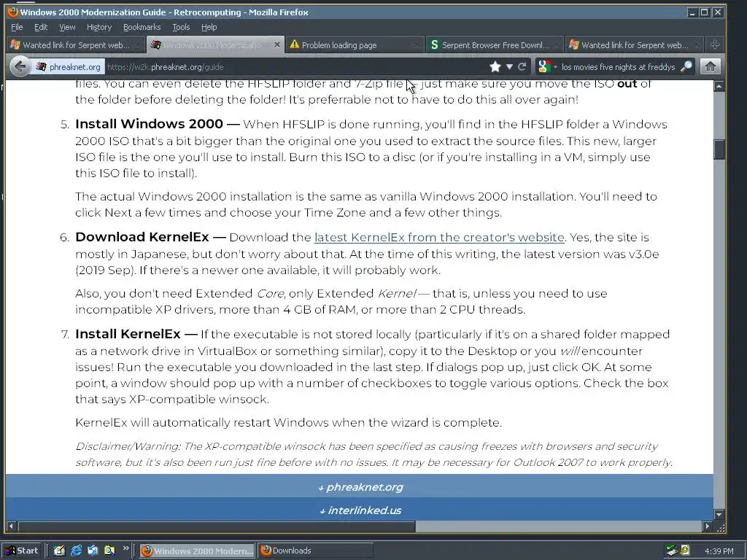Click the vertical scrollbar down arrow
Screen dimensions: 747x560
[x=719, y=514]
